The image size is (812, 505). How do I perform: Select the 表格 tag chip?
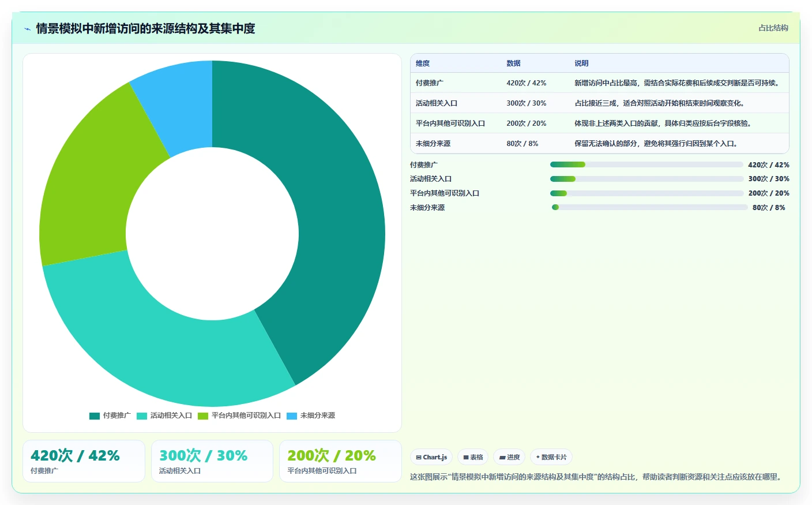[x=473, y=457]
